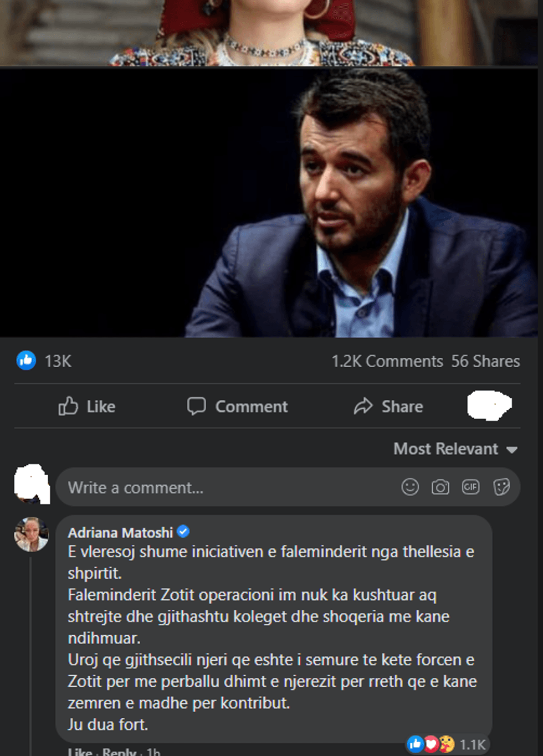Click the verified badge next to Adriana Matoshi
Viewport: 543px width, 756px height.
point(185,532)
